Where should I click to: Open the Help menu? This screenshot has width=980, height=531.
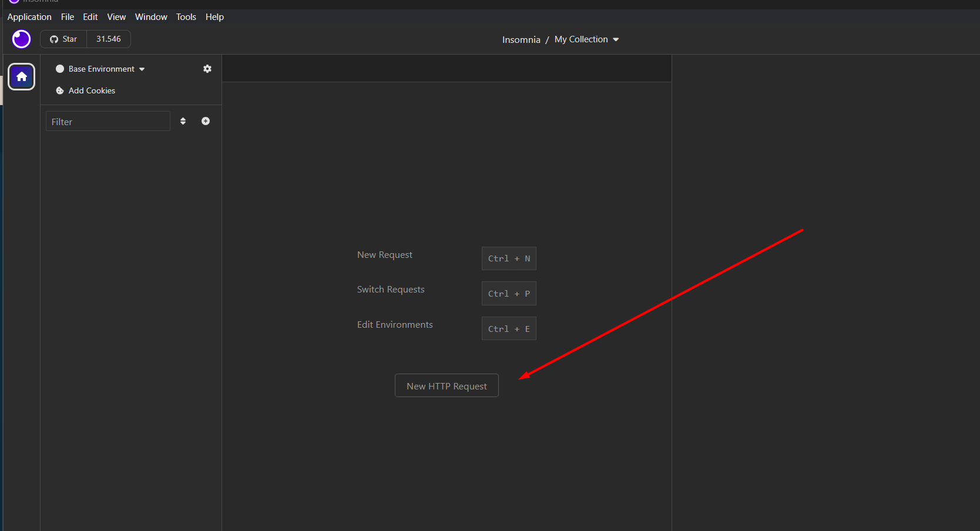(214, 17)
